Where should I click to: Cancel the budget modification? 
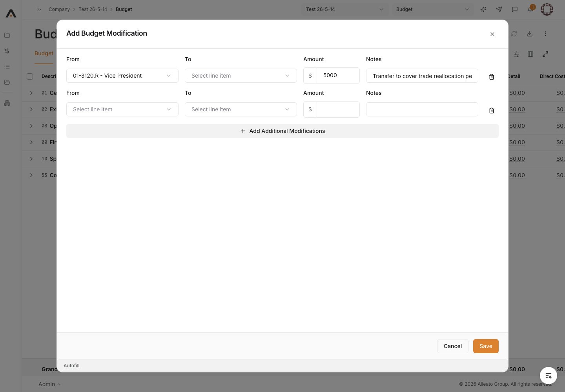453,346
